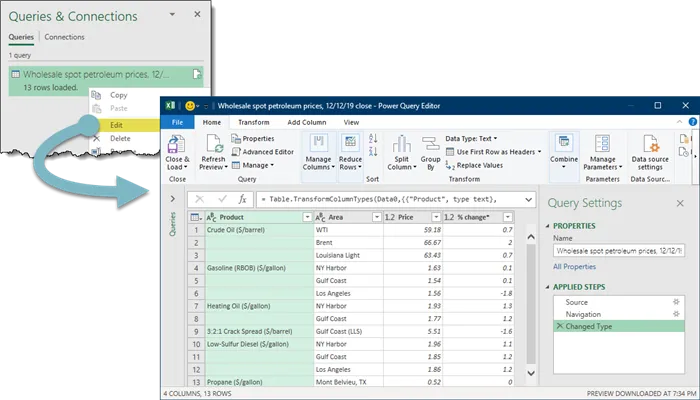Select the Navigation applied step
Viewport: 700px width, 400px height.
tap(585, 314)
